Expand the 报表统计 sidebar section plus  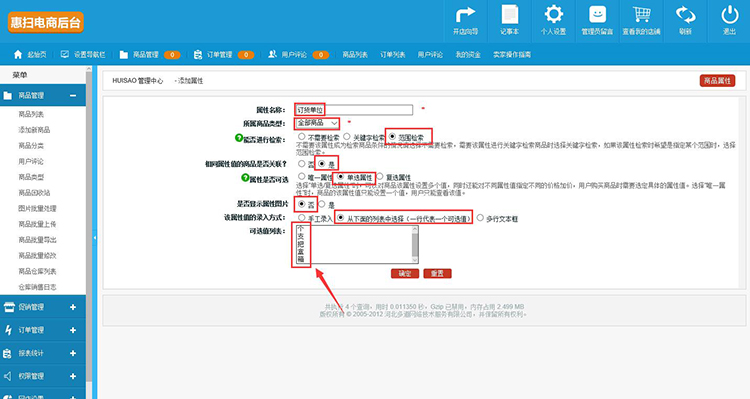[x=73, y=353]
